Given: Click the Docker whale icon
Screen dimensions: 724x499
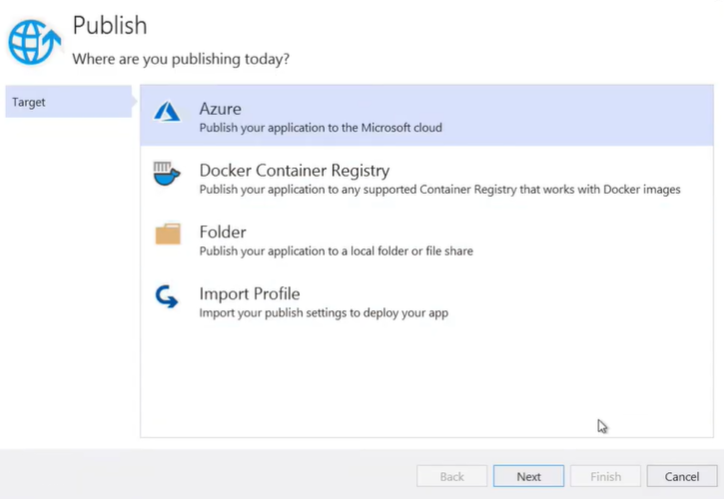Looking at the screenshot, I should [x=167, y=174].
